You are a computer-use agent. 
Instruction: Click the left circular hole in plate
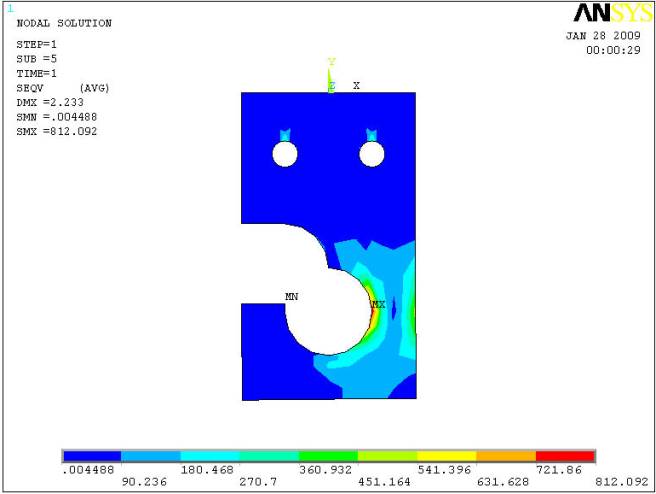click(285, 154)
